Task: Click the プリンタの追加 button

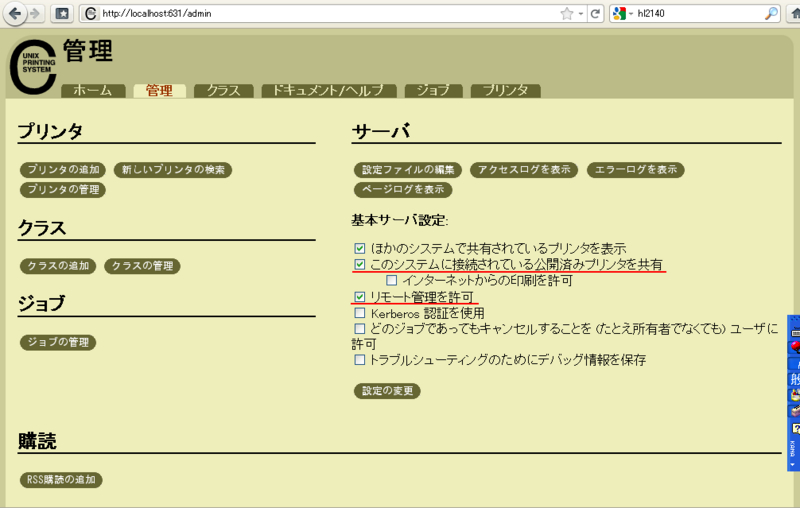Action: coord(63,170)
